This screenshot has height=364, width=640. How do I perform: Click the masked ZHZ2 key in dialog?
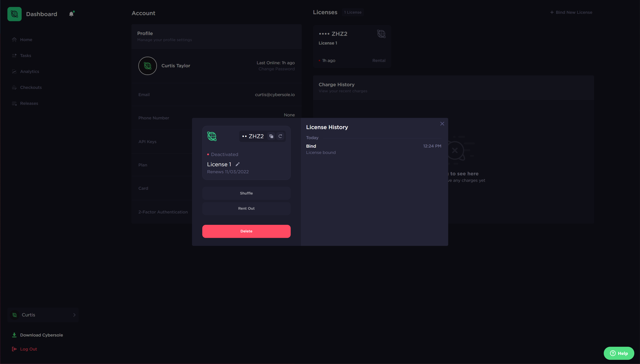click(253, 136)
